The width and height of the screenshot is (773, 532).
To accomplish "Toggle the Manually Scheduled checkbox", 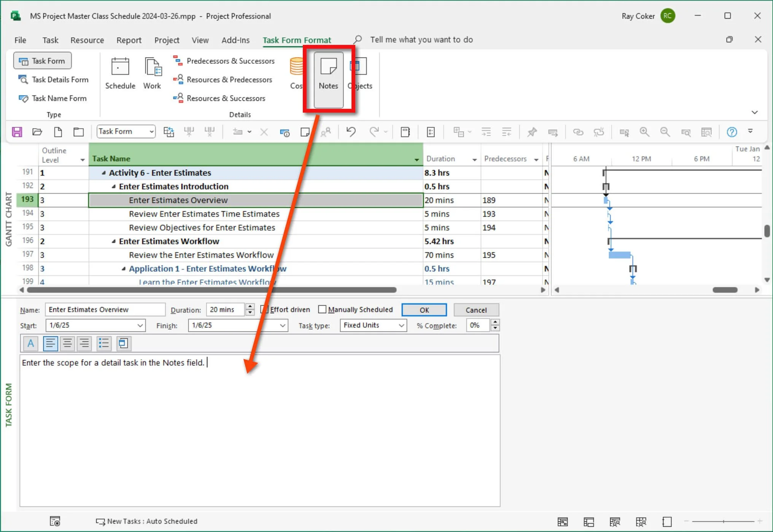I will (322, 309).
